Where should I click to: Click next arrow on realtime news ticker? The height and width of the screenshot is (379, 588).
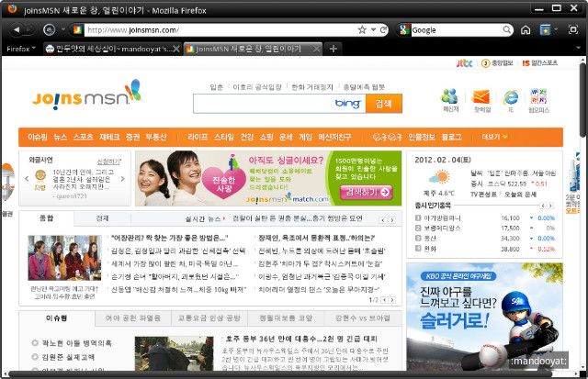click(392, 220)
